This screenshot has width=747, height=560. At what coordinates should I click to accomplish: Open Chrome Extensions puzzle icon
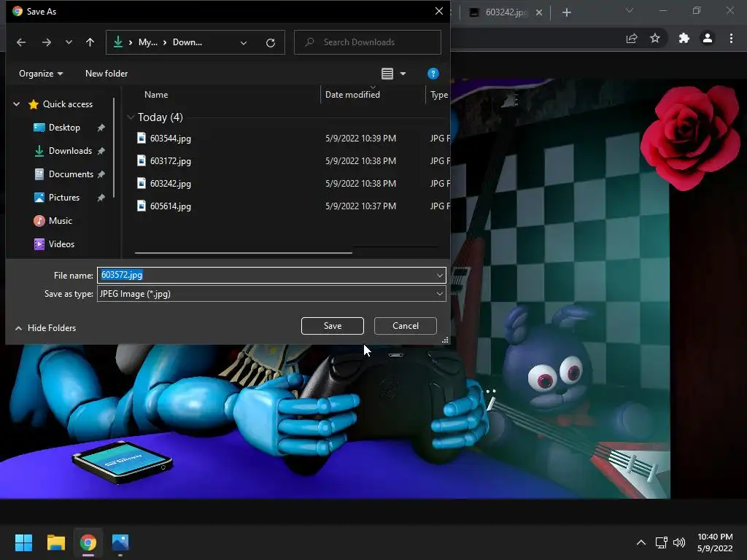pyautogui.click(x=684, y=38)
